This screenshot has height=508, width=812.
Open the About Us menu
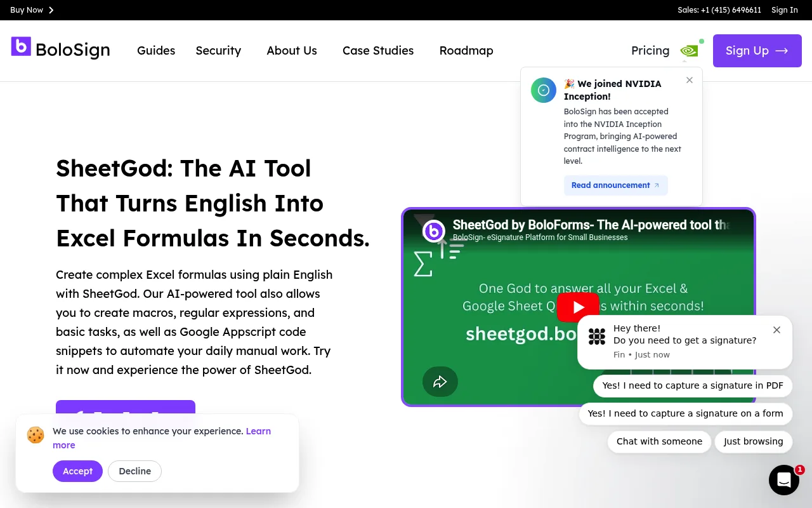(292, 51)
